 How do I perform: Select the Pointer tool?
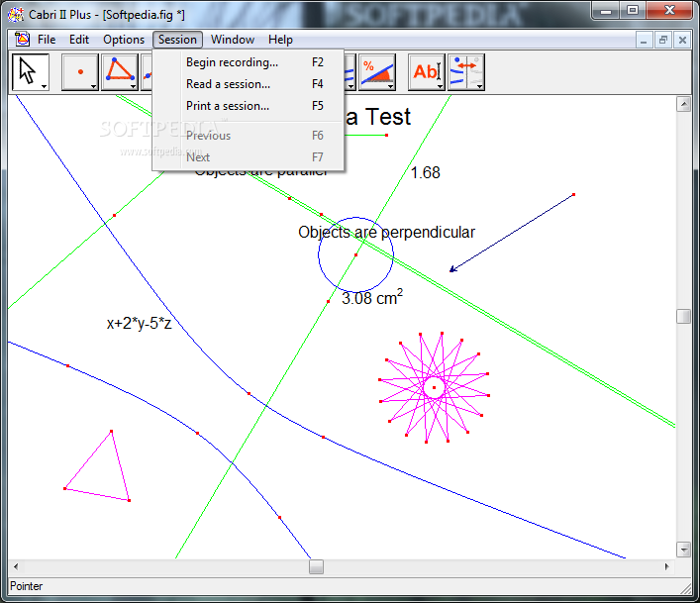pyautogui.click(x=30, y=72)
